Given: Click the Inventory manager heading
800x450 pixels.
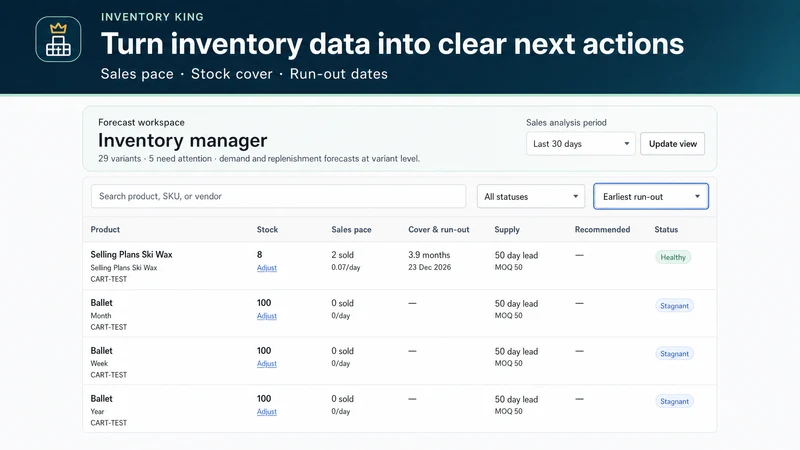Looking at the screenshot, I should [183, 140].
